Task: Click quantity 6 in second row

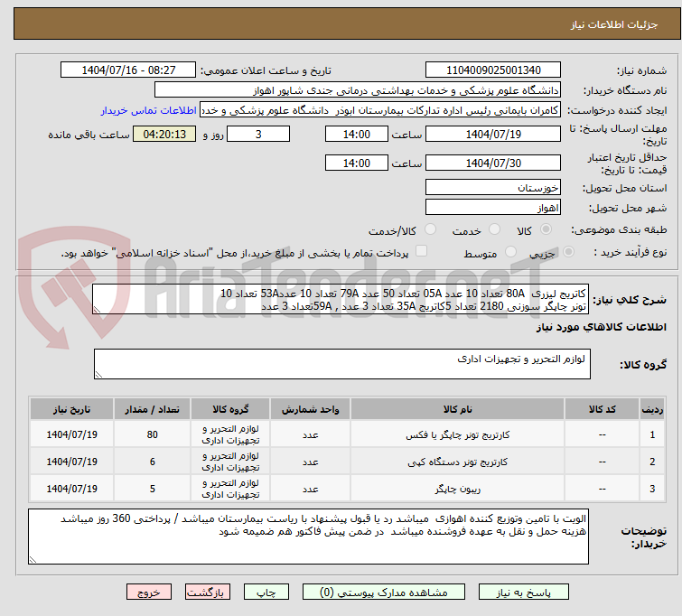Action: pyautogui.click(x=153, y=462)
